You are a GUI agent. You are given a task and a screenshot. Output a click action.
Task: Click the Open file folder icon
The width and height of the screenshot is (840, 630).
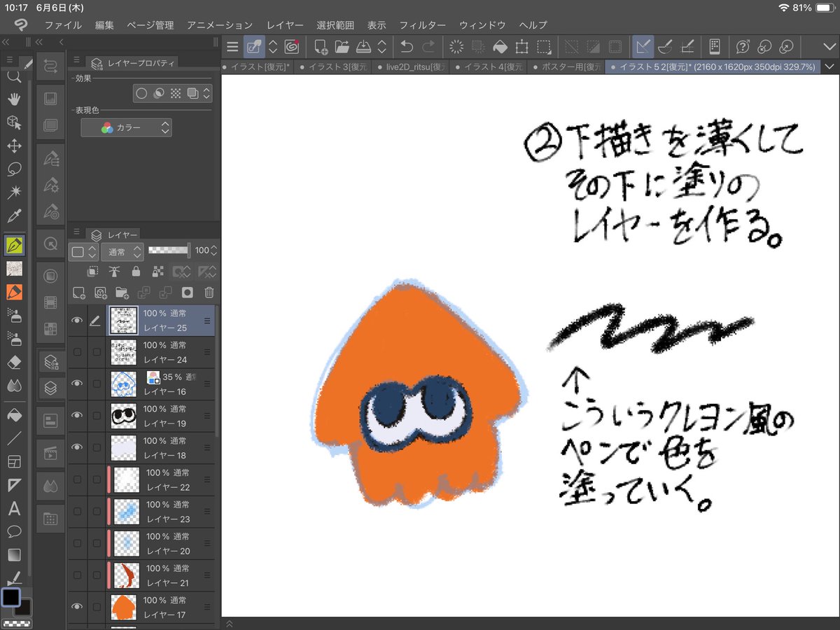click(342, 47)
